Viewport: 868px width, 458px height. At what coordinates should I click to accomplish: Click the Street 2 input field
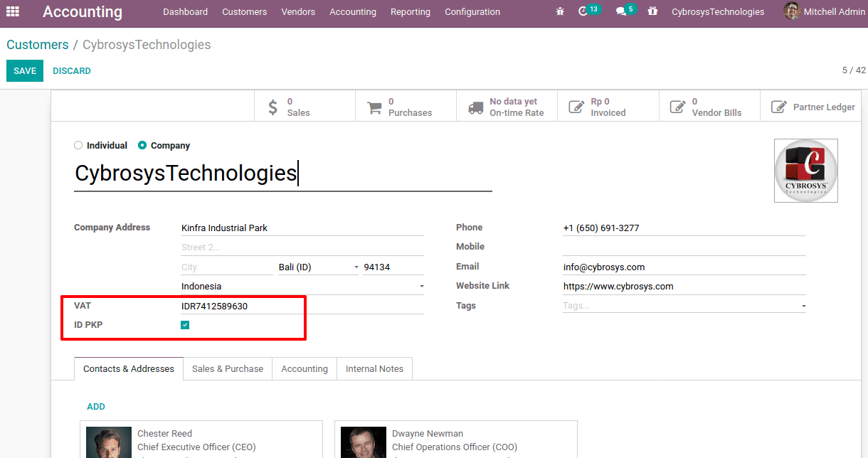[302, 247]
